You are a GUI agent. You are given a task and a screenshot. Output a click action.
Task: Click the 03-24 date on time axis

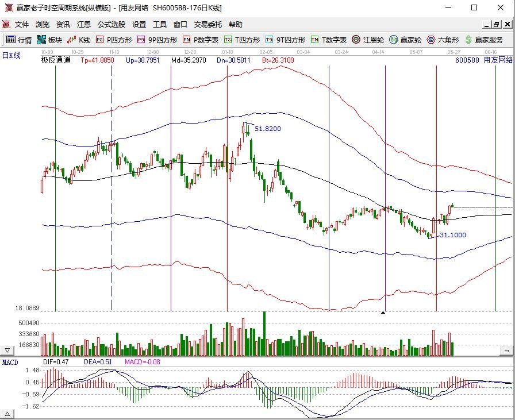click(x=341, y=52)
